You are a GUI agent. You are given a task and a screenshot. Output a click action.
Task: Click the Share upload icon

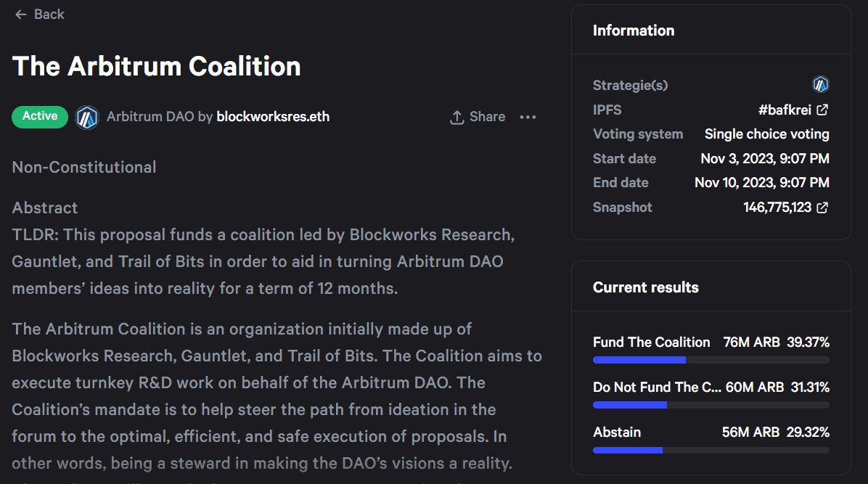[x=456, y=117]
